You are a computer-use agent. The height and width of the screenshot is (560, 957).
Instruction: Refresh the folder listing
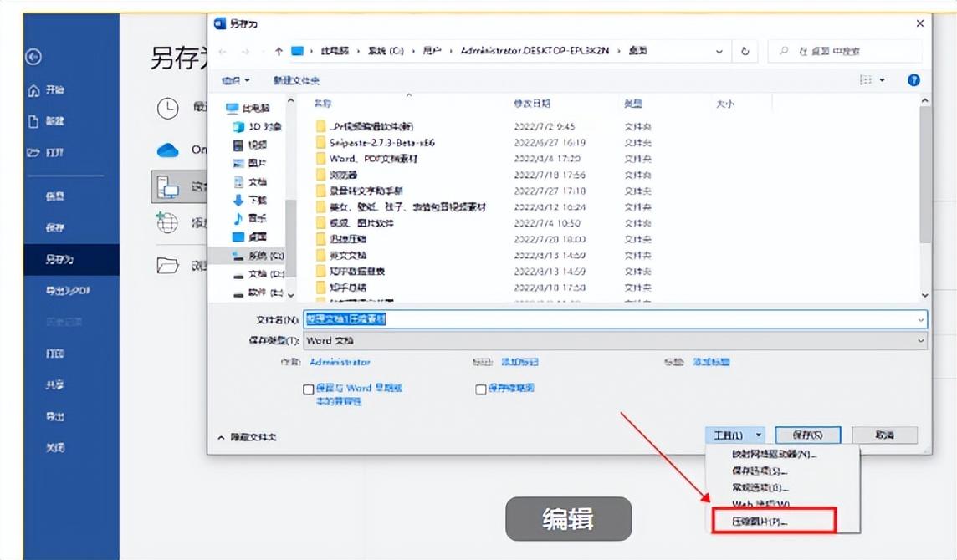(x=745, y=51)
